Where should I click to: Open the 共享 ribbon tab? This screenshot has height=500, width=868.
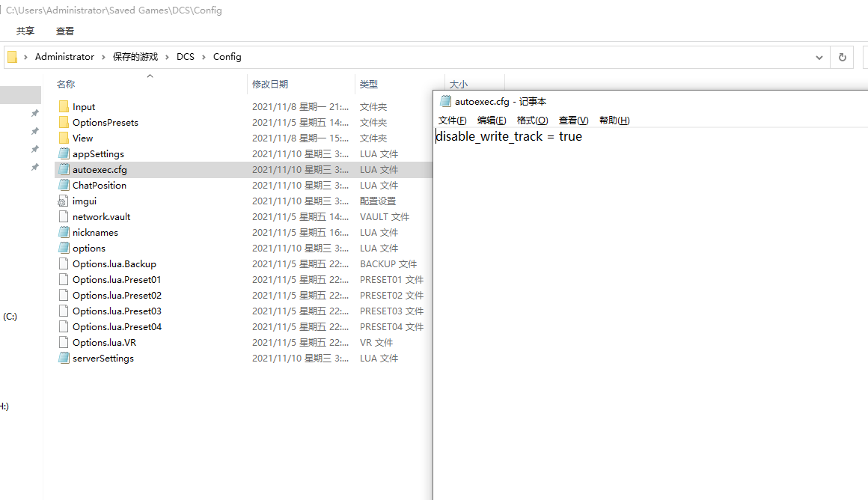(x=25, y=31)
